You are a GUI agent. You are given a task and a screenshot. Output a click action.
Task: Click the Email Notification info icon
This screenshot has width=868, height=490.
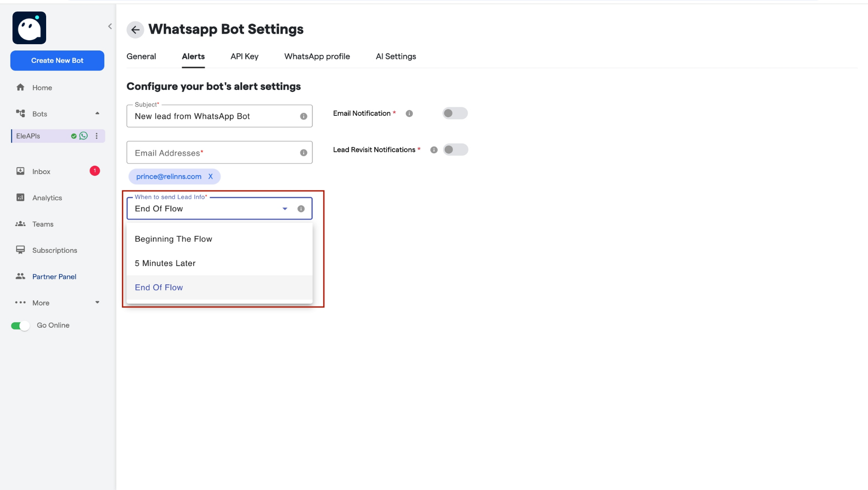409,113
